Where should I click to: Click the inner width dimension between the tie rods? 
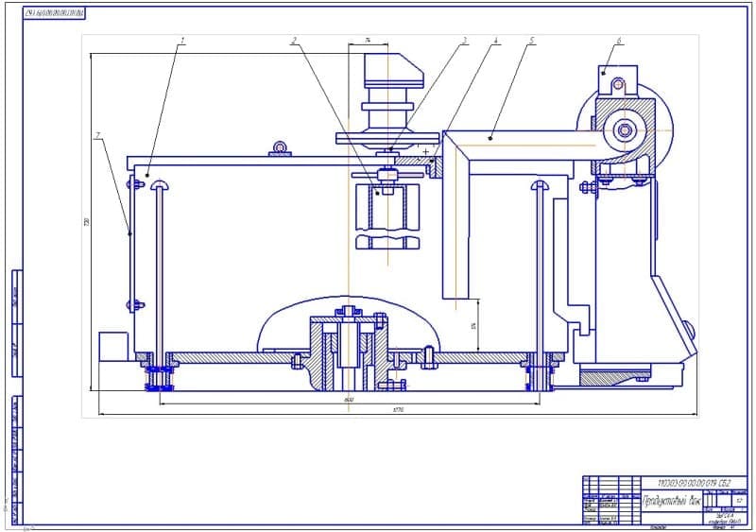point(349,400)
